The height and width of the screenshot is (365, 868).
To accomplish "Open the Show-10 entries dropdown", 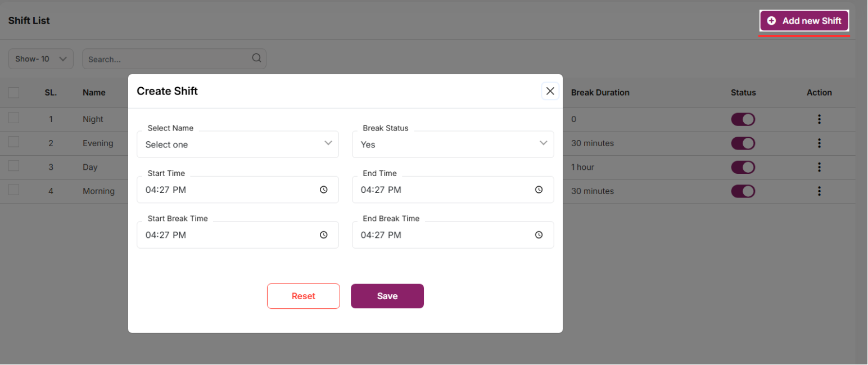I will (x=40, y=59).
